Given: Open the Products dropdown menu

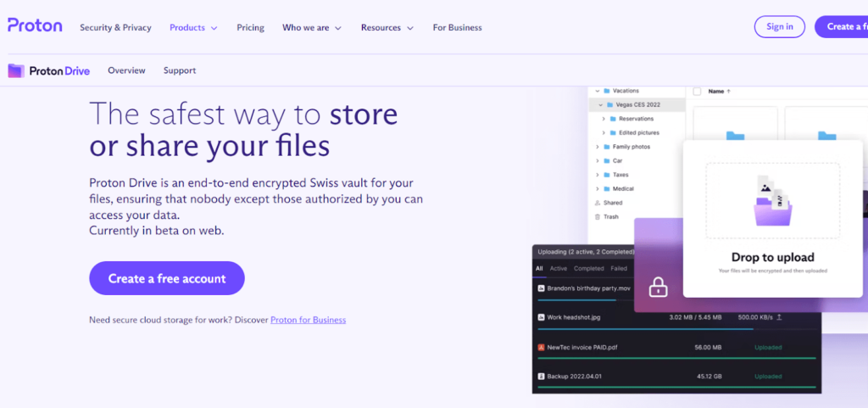Looking at the screenshot, I should (193, 28).
